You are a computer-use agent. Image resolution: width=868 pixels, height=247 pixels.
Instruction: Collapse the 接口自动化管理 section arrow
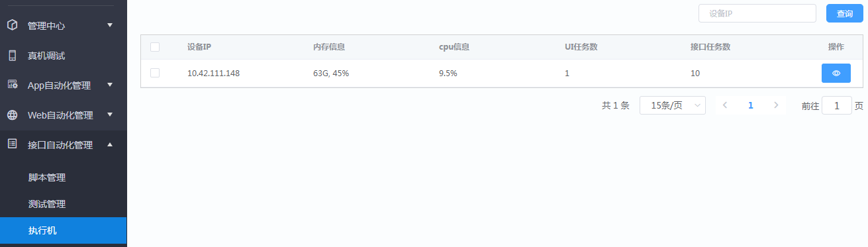[110, 144]
